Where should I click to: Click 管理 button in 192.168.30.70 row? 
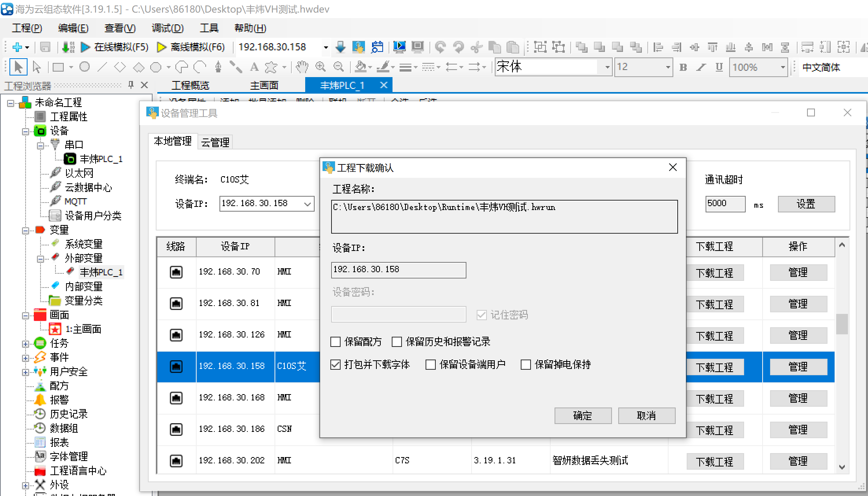pos(798,273)
